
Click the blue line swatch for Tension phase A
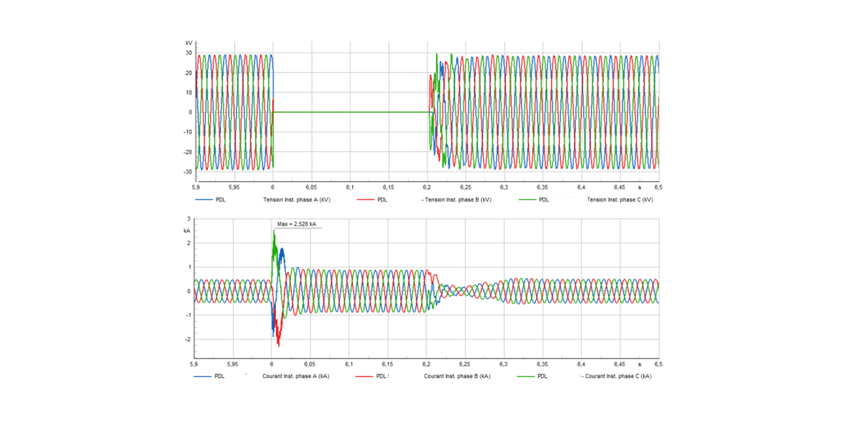[x=203, y=200]
